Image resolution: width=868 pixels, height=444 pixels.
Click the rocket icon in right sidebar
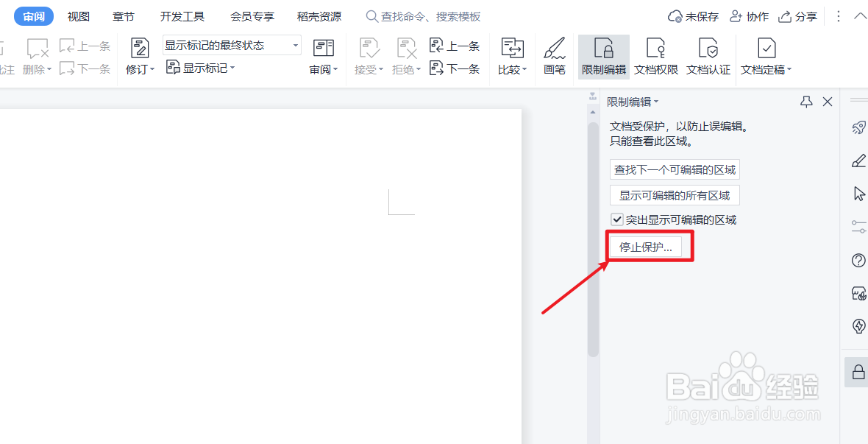858,128
